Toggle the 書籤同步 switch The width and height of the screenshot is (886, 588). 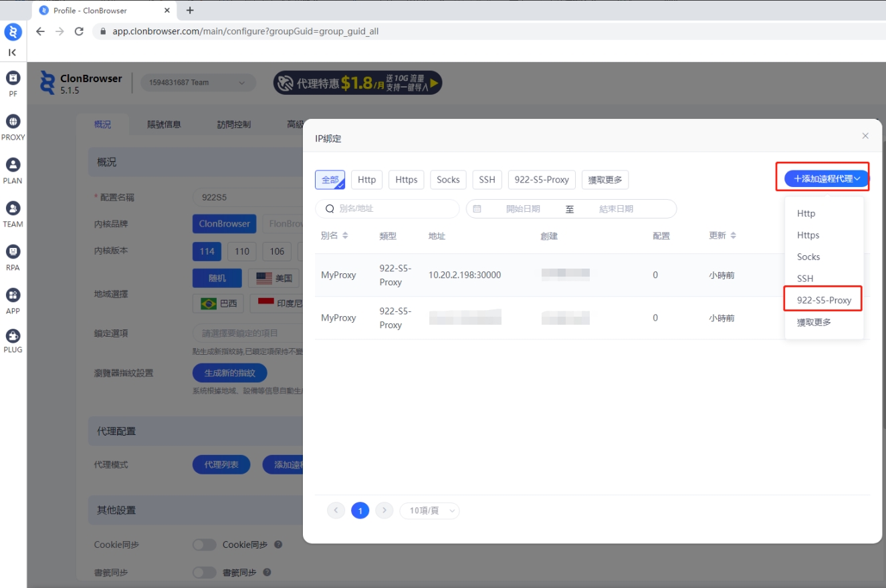click(x=204, y=573)
